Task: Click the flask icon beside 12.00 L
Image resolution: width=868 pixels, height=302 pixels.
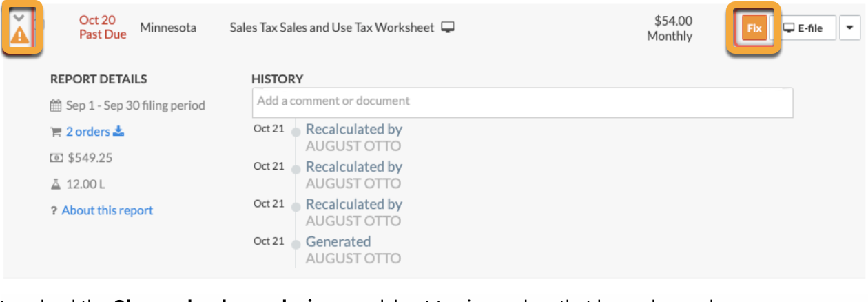Action: pyautogui.click(x=56, y=184)
